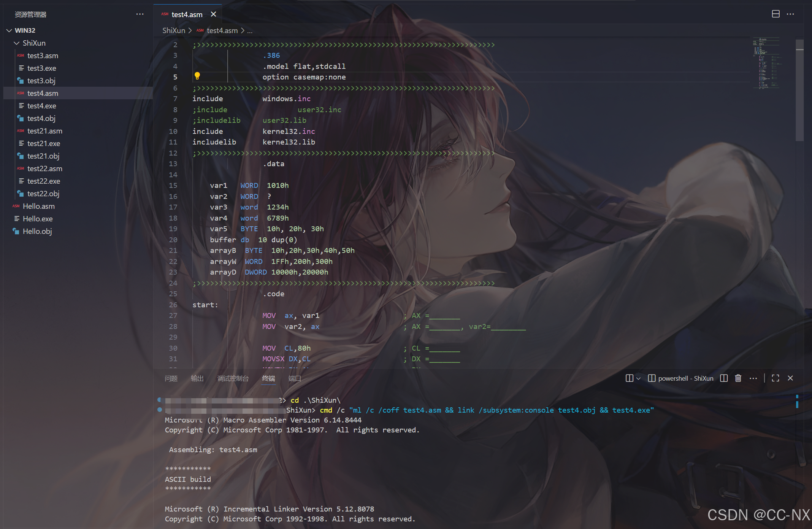Open test4.obj file
Screen dimensions: 812x529
pyautogui.click(x=78, y=118)
